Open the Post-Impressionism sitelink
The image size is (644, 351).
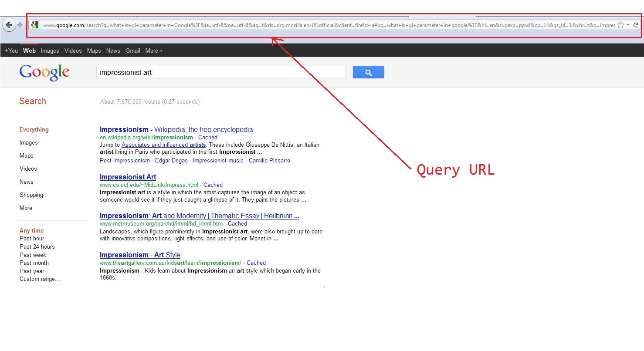[125, 161]
